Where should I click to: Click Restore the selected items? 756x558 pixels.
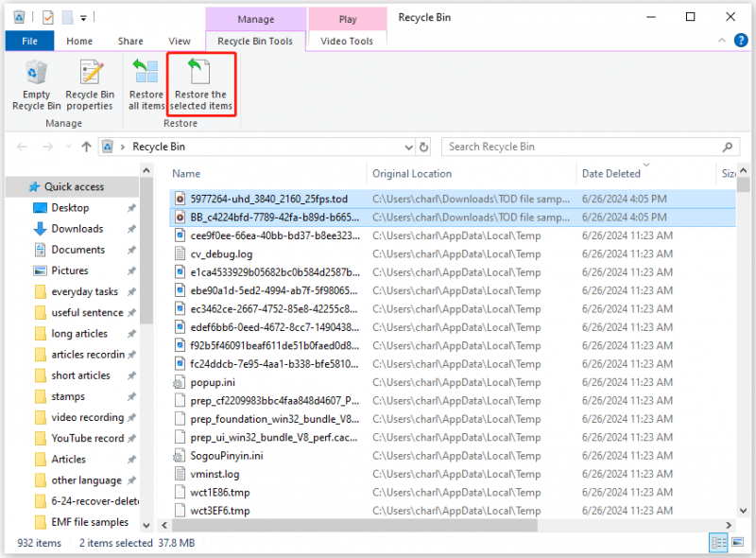click(200, 85)
